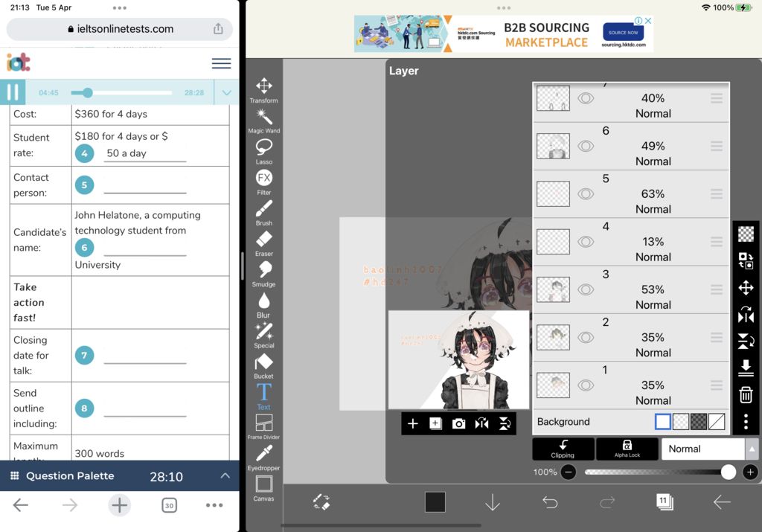Toggle Clipping for current layer

[563, 449]
